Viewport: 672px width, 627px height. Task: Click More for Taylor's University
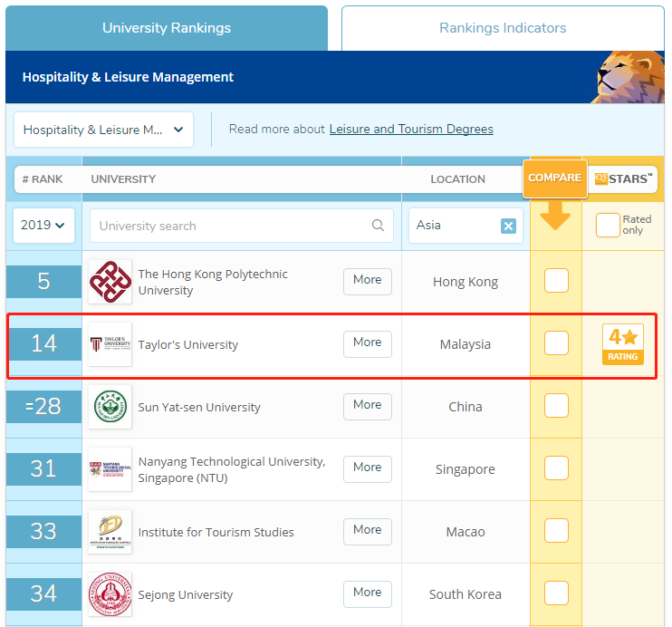click(368, 344)
